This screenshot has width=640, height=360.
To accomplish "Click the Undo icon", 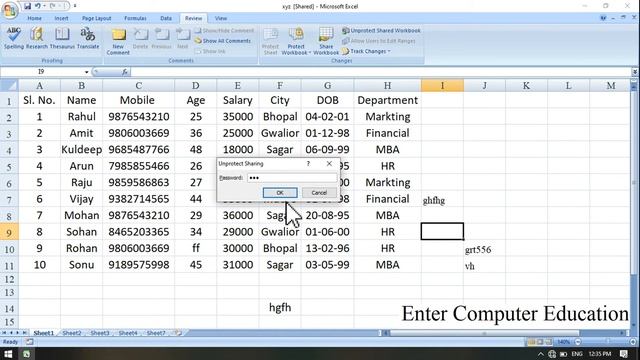I will [38, 6].
